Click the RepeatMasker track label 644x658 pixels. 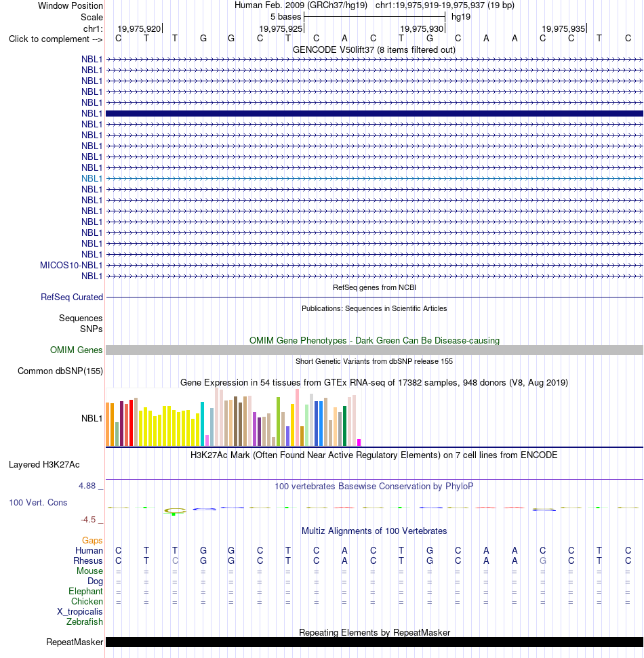coord(75,642)
